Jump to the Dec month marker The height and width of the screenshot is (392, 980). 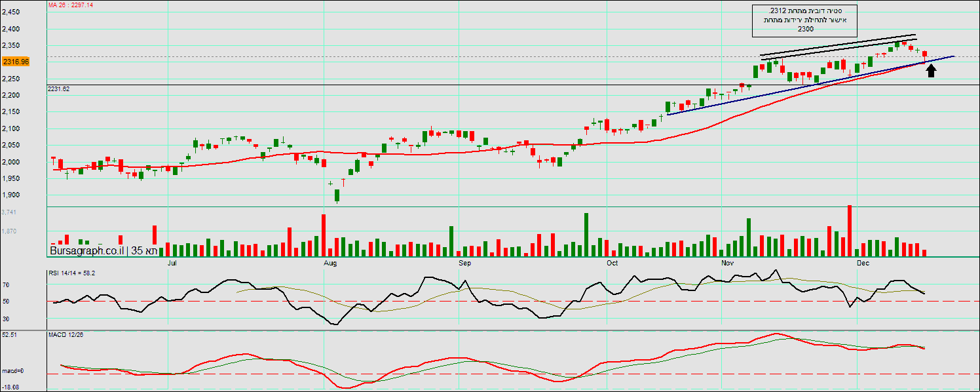[863, 264]
